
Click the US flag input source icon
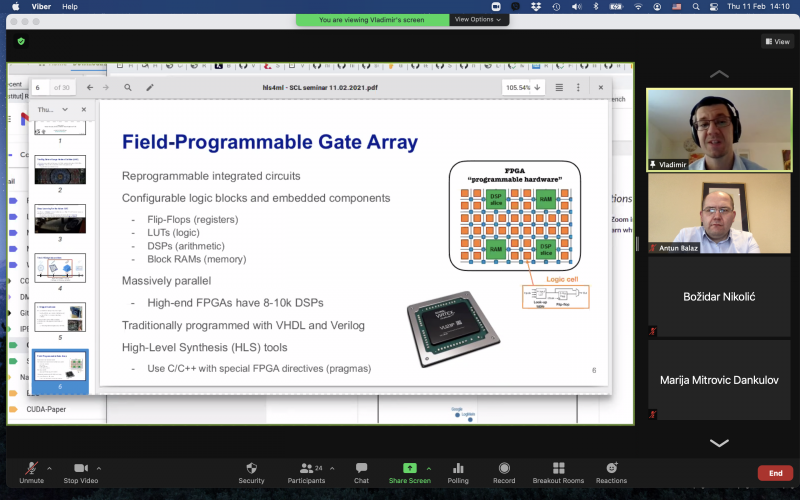point(677,7)
